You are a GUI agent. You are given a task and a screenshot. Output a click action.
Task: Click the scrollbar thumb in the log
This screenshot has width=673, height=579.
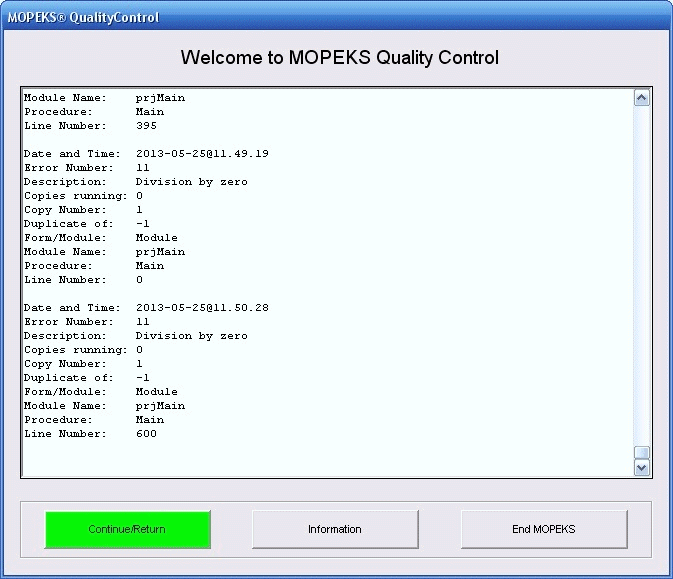tap(642, 453)
